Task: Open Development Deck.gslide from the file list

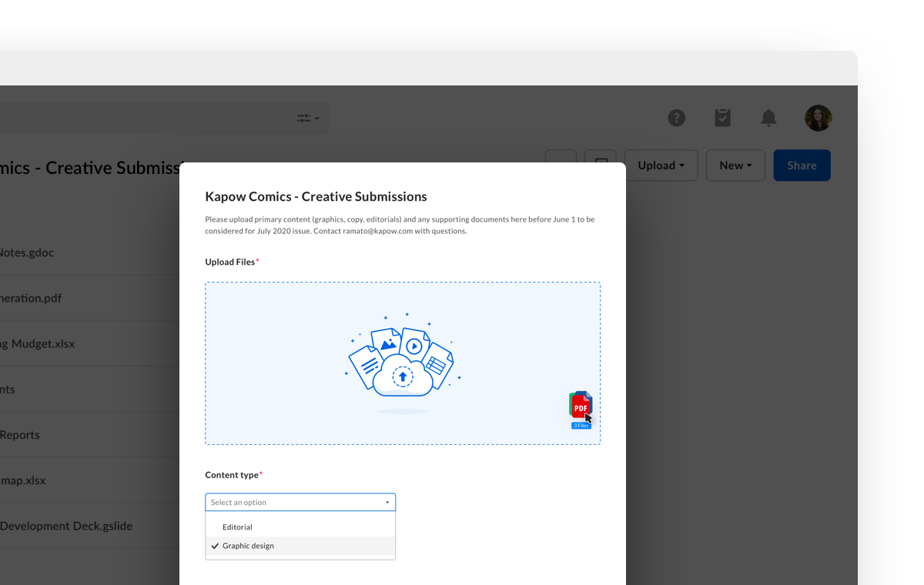Action: tap(66, 526)
